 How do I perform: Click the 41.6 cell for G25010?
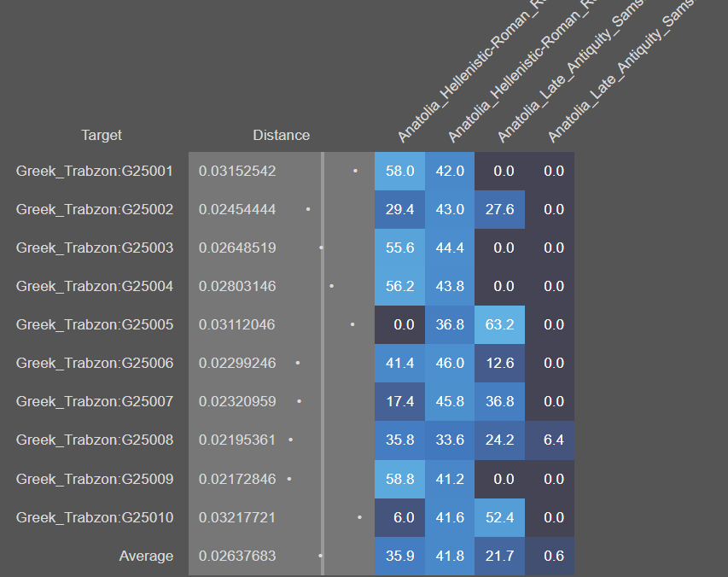click(450, 517)
